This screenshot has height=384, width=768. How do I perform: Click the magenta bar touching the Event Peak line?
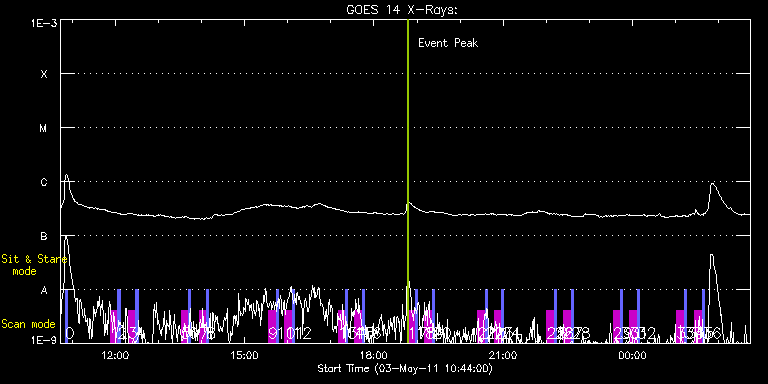[412, 326]
